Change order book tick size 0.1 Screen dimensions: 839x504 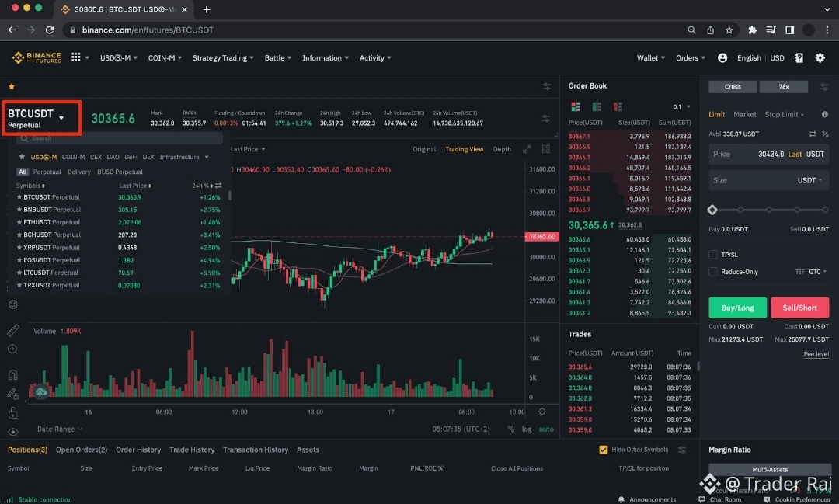click(x=681, y=107)
